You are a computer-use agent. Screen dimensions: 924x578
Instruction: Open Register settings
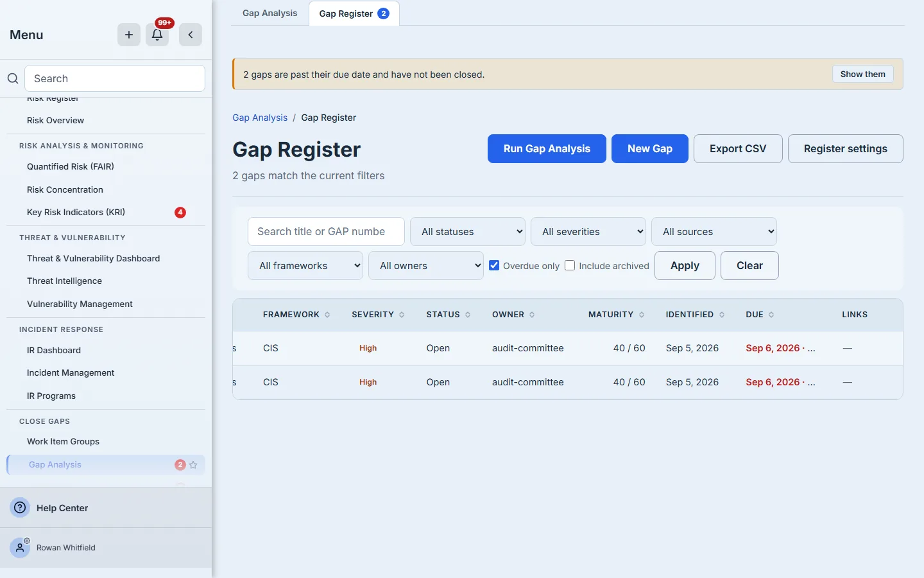click(846, 149)
